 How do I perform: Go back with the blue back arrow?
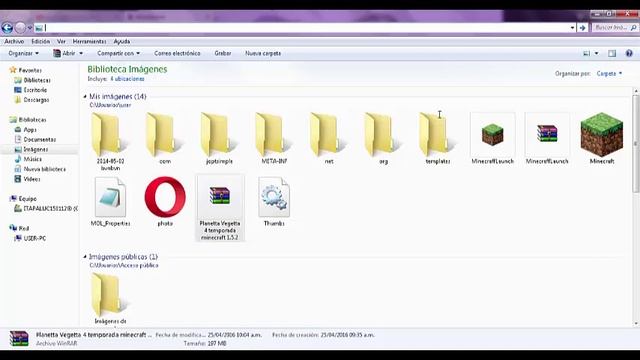click(7, 28)
